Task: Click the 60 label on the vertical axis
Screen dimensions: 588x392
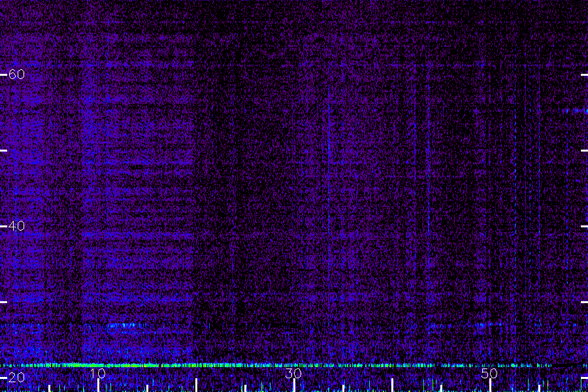Action: tap(16, 74)
